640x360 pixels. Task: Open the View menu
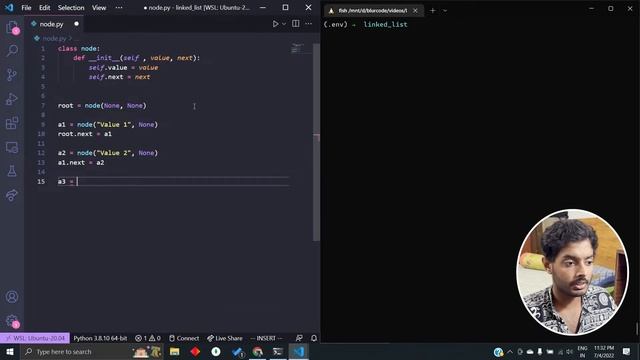99,7
